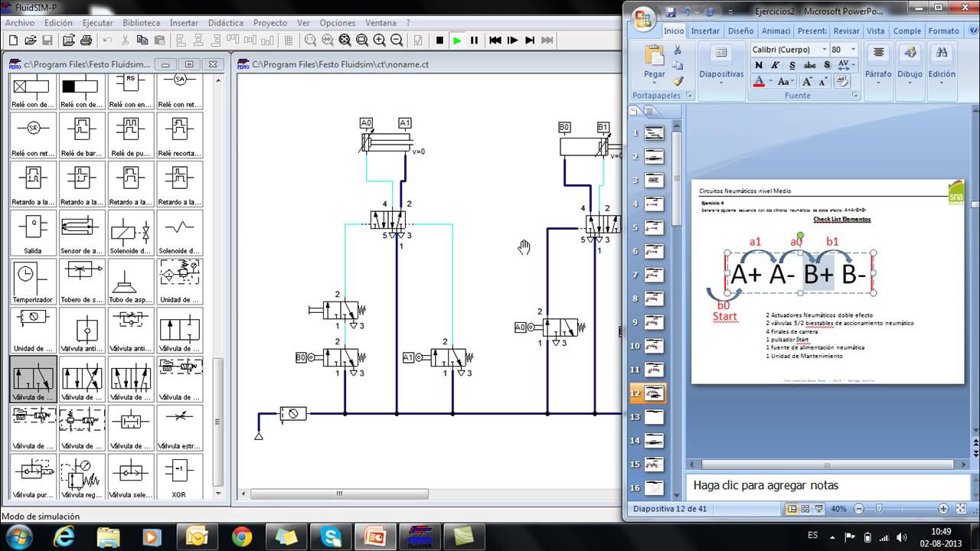This screenshot has width=980, height=551.
Task: Open the Office button menu
Action: (x=644, y=18)
